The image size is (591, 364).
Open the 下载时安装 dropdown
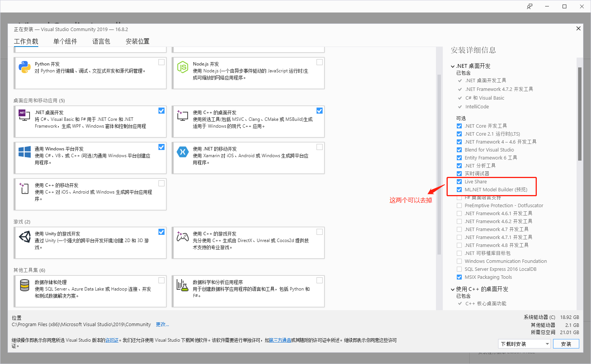pos(547,344)
